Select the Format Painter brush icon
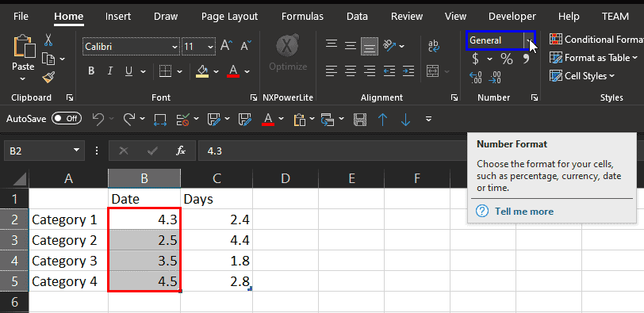The width and height of the screenshot is (644, 313). pyautogui.click(x=49, y=77)
